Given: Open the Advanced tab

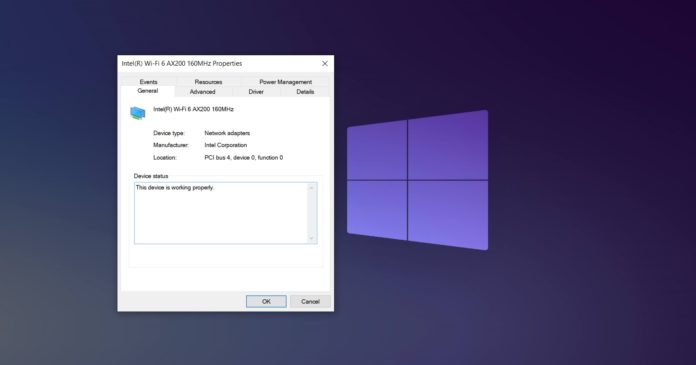Looking at the screenshot, I should tap(202, 92).
